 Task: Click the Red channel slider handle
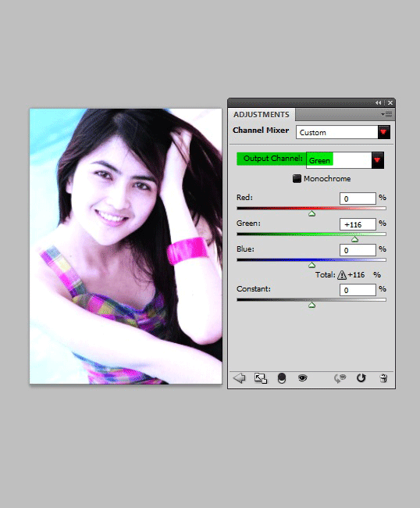point(311,213)
